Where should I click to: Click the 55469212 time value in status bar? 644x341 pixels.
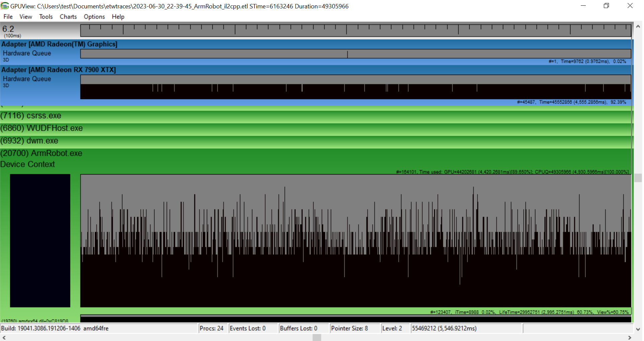[x=444, y=329]
